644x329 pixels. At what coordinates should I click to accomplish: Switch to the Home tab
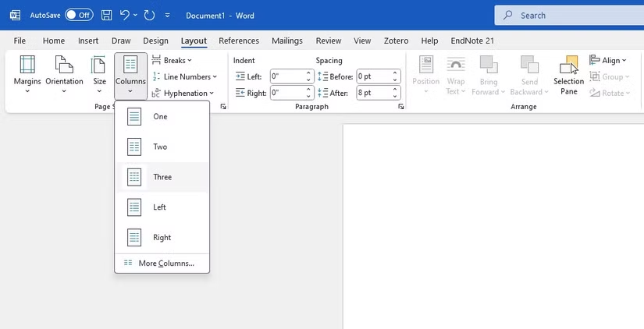coord(53,41)
